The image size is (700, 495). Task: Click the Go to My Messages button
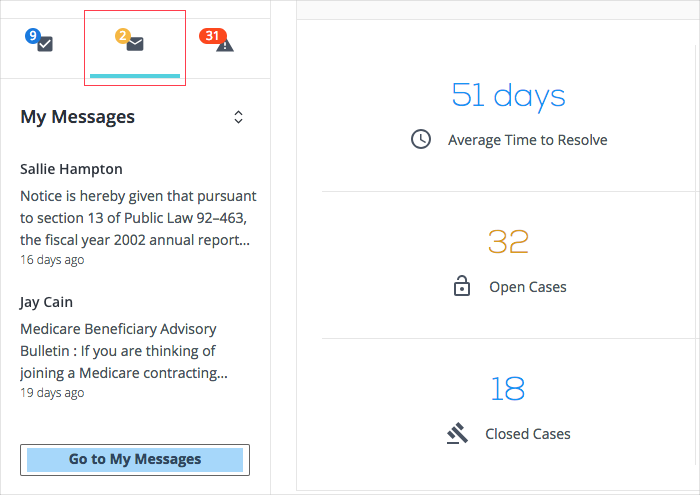pyautogui.click(x=135, y=460)
